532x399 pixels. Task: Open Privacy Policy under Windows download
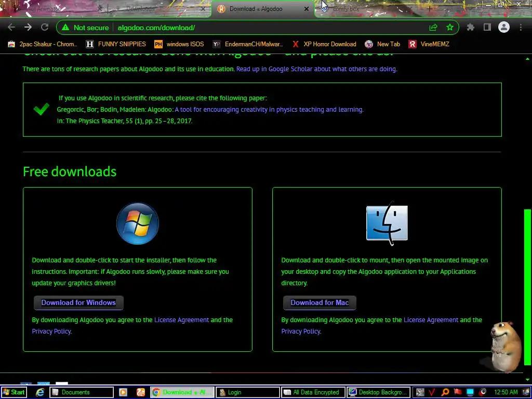pos(51,331)
